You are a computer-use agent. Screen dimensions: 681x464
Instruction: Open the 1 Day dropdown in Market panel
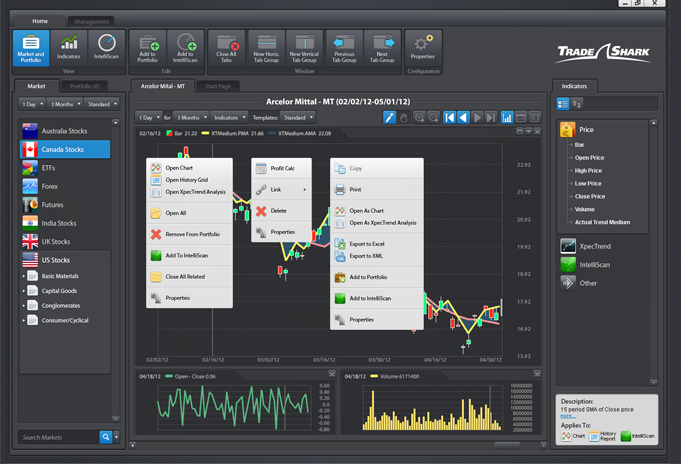coord(33,104)
